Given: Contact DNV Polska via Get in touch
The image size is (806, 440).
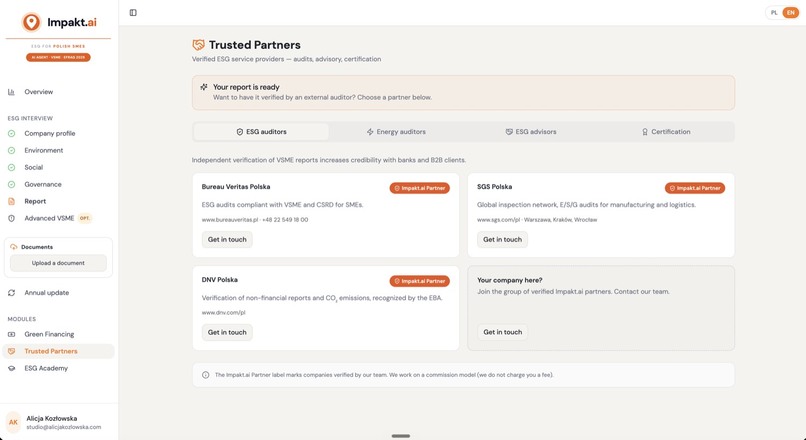Looking at the screenshot, I should point(227,333).
